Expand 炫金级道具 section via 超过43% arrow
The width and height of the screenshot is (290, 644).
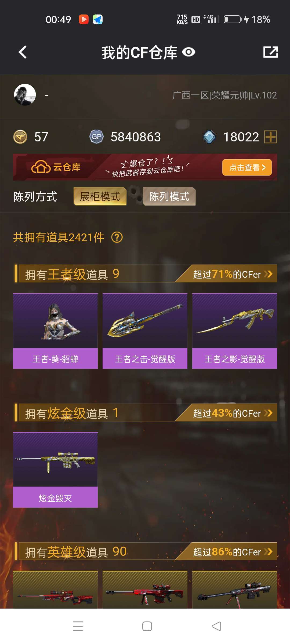[268, 413]
